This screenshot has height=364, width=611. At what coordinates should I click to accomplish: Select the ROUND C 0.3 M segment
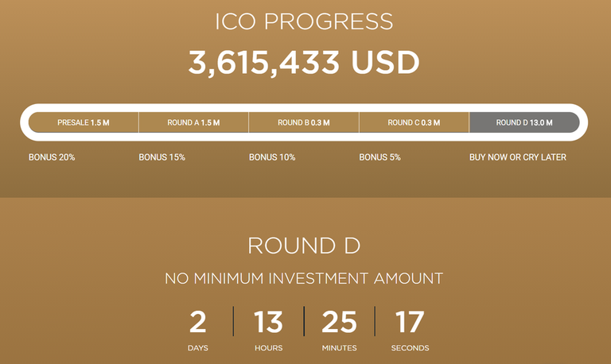click(x=414, y=123)
